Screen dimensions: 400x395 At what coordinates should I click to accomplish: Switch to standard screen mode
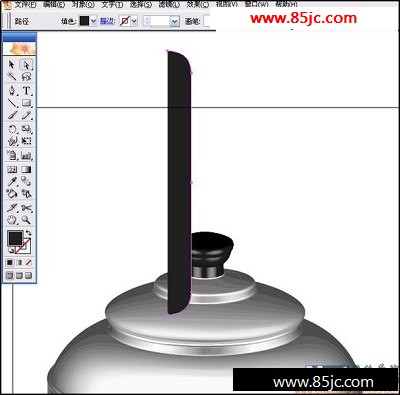coord(10,276)
